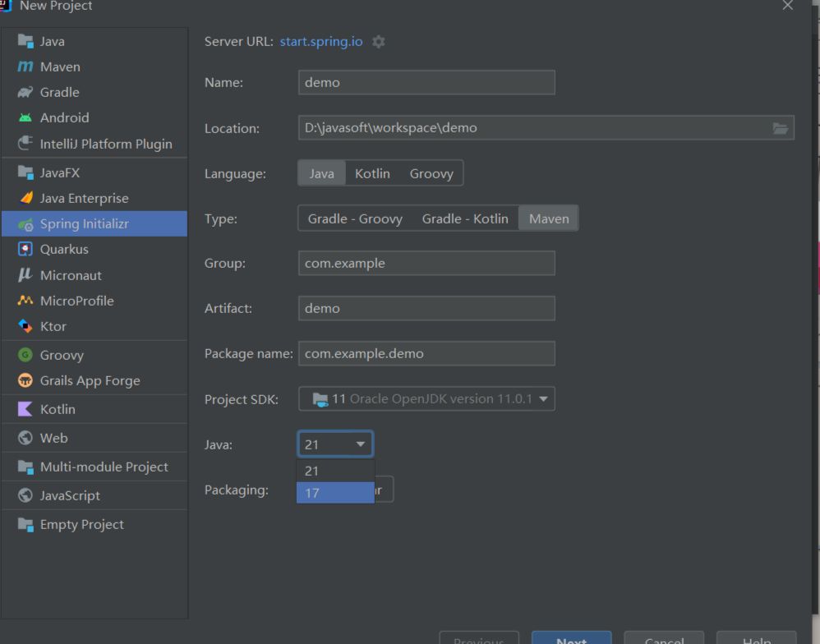This screenshot has height=644, width=820.
Task: Select the Micronaut mu icon
Action: [x=25, y=275]
